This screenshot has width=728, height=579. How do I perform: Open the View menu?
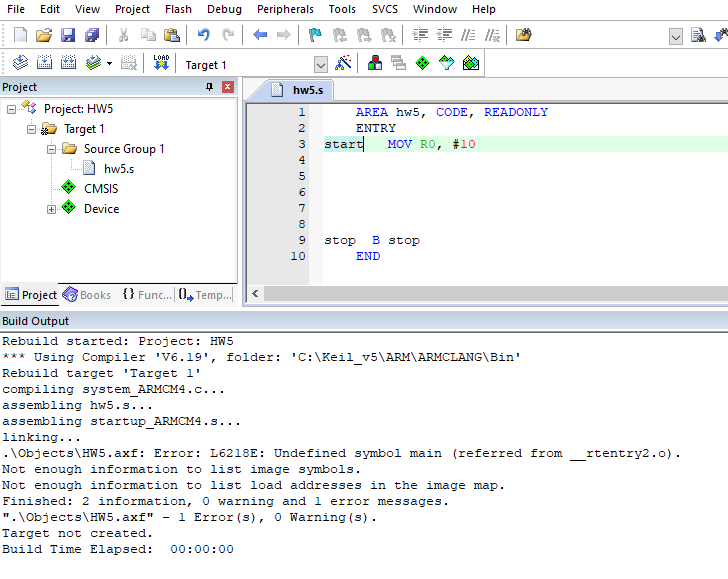87,9
